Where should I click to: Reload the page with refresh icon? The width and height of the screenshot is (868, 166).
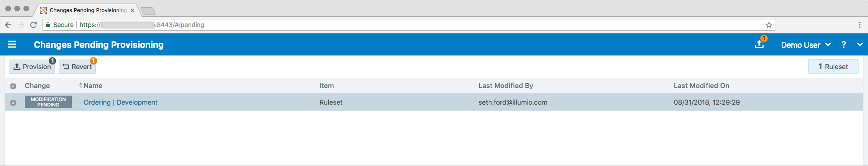tap(33, 25)
